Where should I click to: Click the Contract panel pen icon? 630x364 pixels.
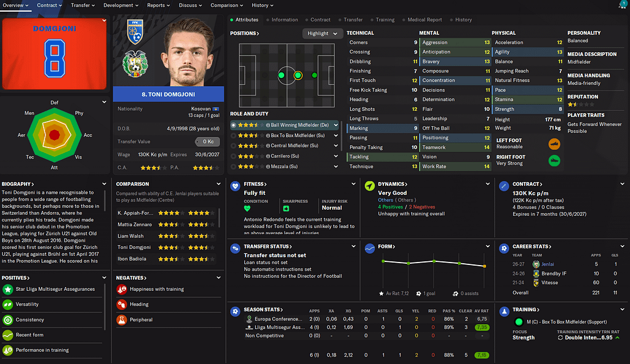(504, 186)
